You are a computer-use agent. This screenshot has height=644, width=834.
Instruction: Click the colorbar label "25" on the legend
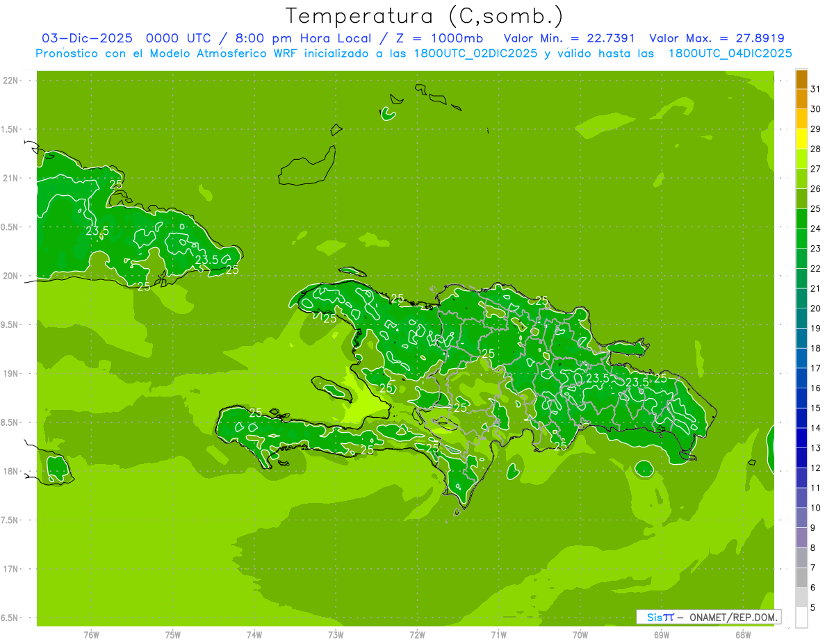click(816, 208)
